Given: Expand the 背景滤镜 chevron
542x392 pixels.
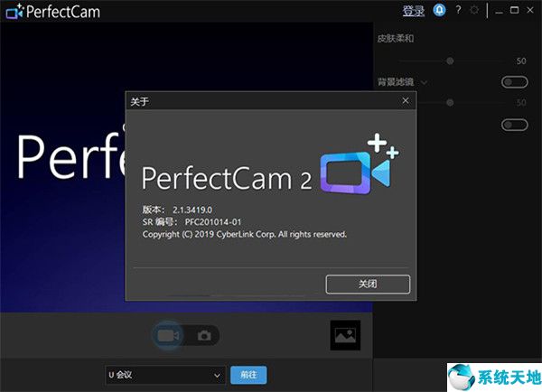Looking at the screenshot, I should pyautogui.click(x=425, y=82).
